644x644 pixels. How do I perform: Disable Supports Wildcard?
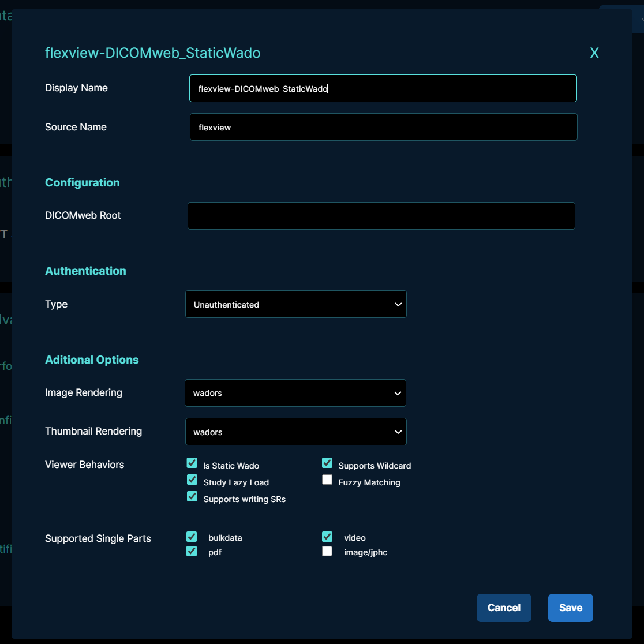[x=327, y=462]
